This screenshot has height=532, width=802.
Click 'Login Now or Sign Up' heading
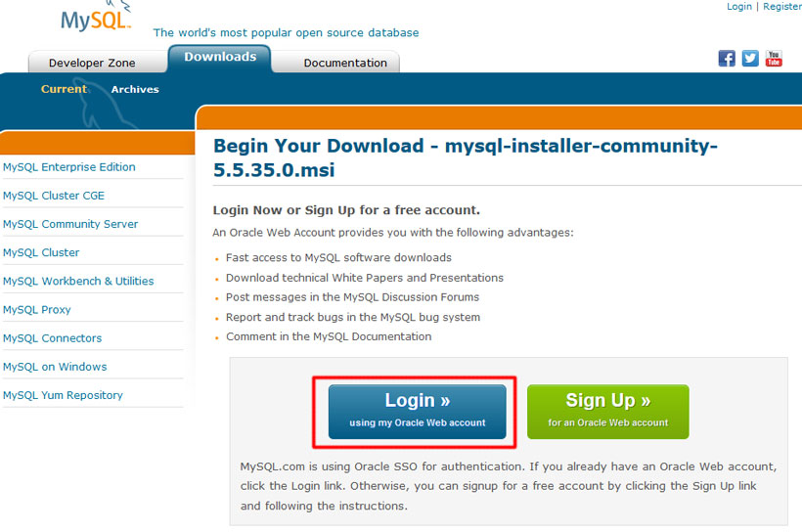[346, 210]
